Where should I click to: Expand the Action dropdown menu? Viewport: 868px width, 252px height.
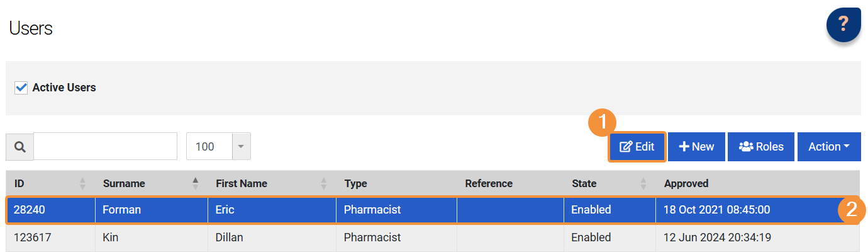tap(828, 147)
